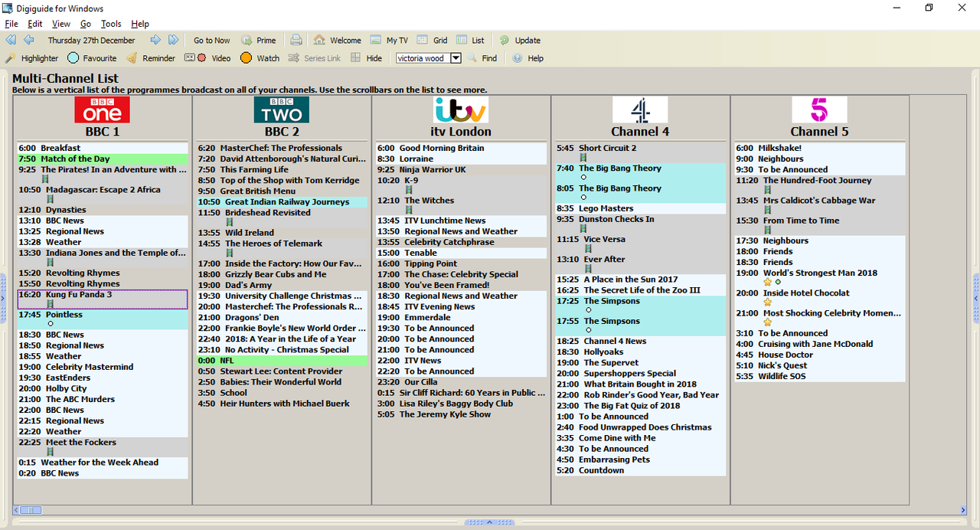The height and width of the screenshot is (530, 980).
Task: Click the victoria wood search field
Action: pos(423,58)
